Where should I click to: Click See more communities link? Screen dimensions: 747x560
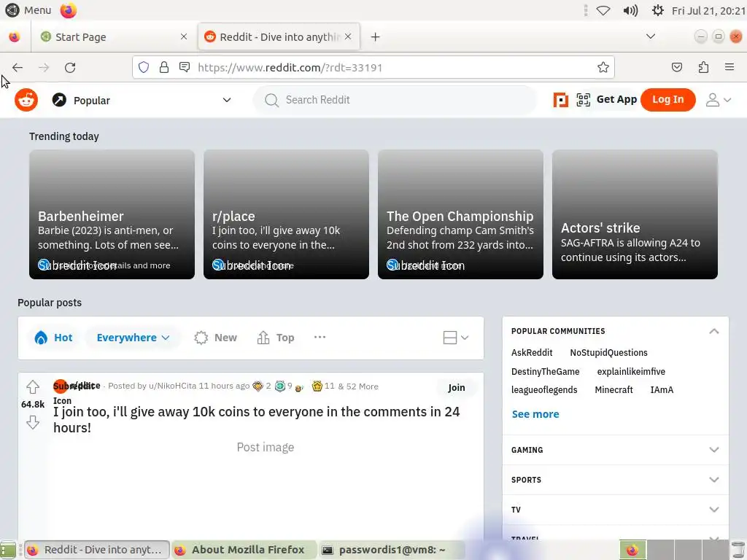coord(535,414)
